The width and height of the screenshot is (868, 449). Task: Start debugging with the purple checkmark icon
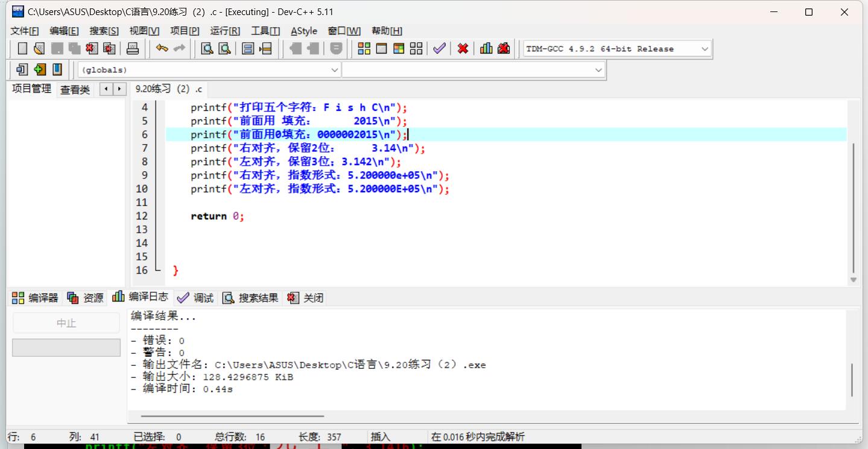(x=439, y=49)
